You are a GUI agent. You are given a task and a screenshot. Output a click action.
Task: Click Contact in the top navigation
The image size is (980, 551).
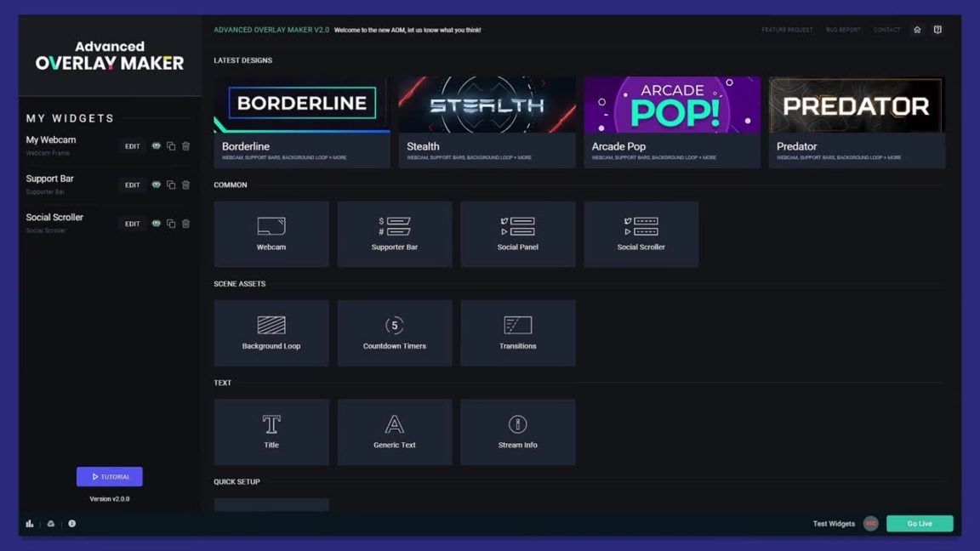coord(886,29)
